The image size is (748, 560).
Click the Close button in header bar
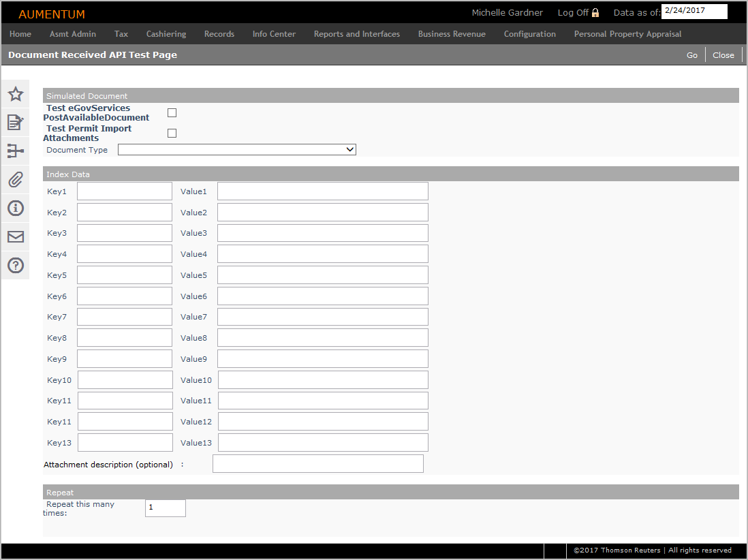click(723, 55)
